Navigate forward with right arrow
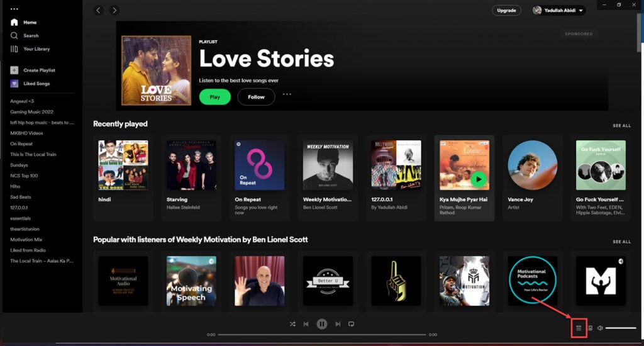Image resolution: width=644 pixels, height=346 pixels. click(114, 10)
